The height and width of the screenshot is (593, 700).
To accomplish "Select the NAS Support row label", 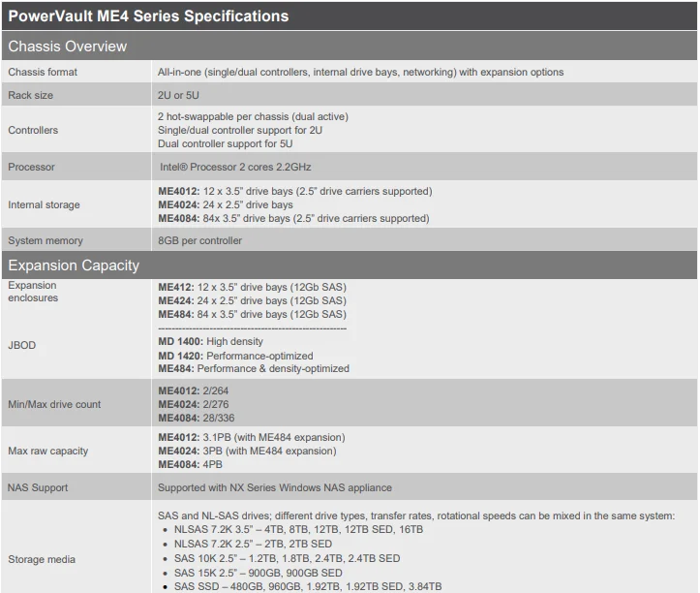I will pos(38,487).
